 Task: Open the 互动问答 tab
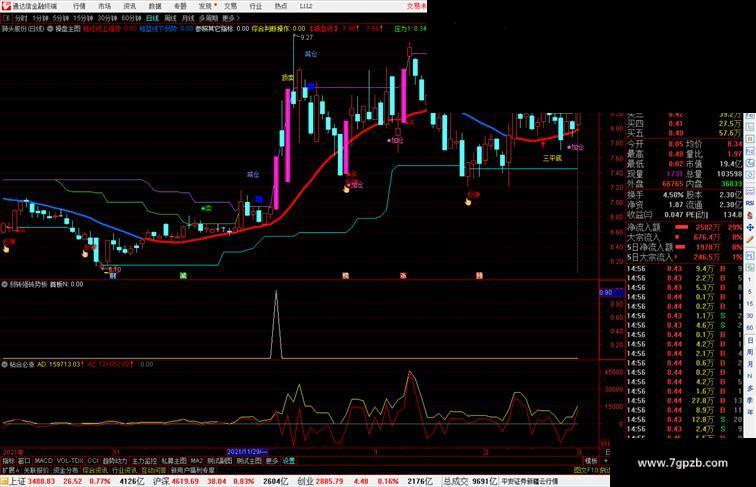[x=154, y=470]
